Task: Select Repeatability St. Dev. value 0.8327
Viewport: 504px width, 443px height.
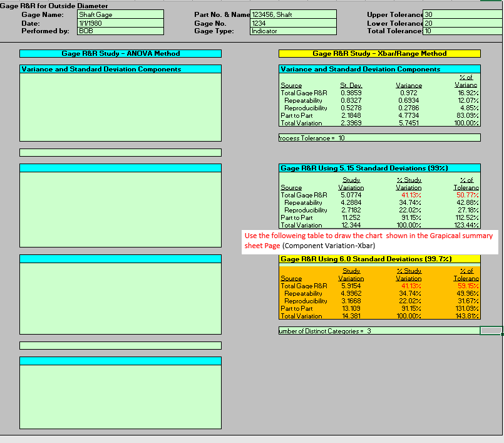Action: pyautogui.click(x=351, y=100)
